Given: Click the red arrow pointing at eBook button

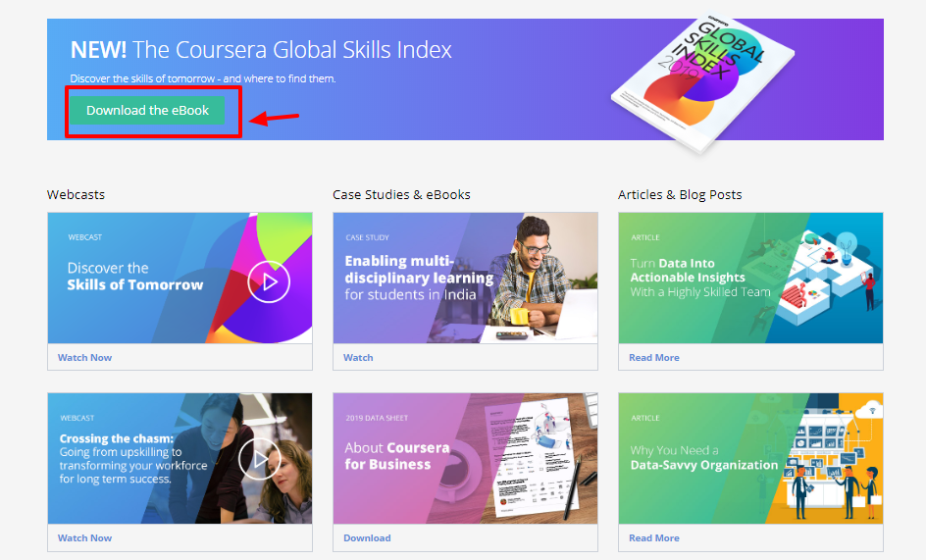Looking at the screenshot, I should 275,119.
